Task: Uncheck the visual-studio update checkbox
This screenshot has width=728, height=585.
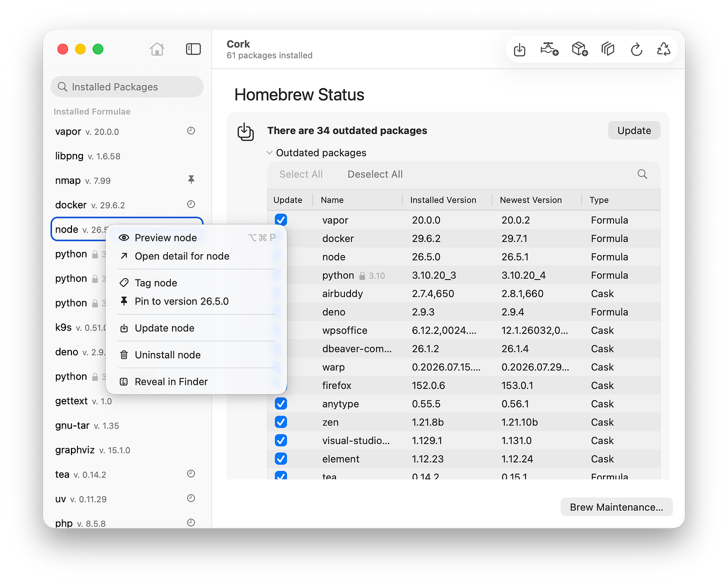Action: click(281, 440)
